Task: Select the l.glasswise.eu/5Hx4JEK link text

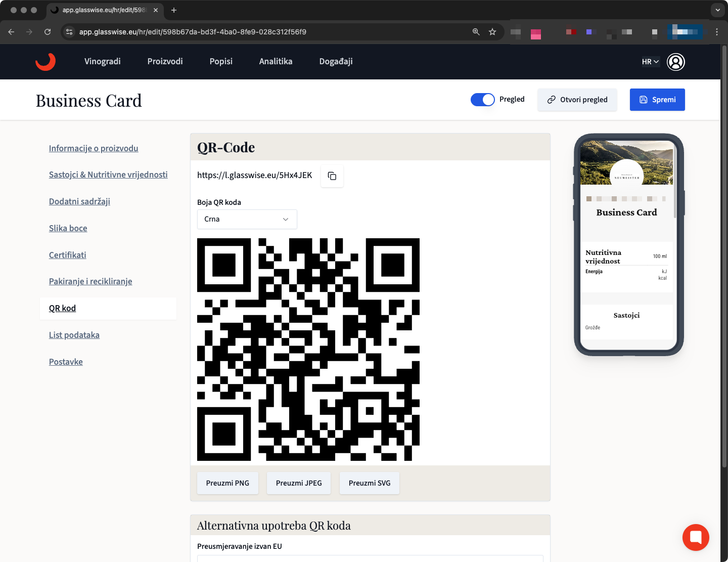Action: (x=255, y=175)
